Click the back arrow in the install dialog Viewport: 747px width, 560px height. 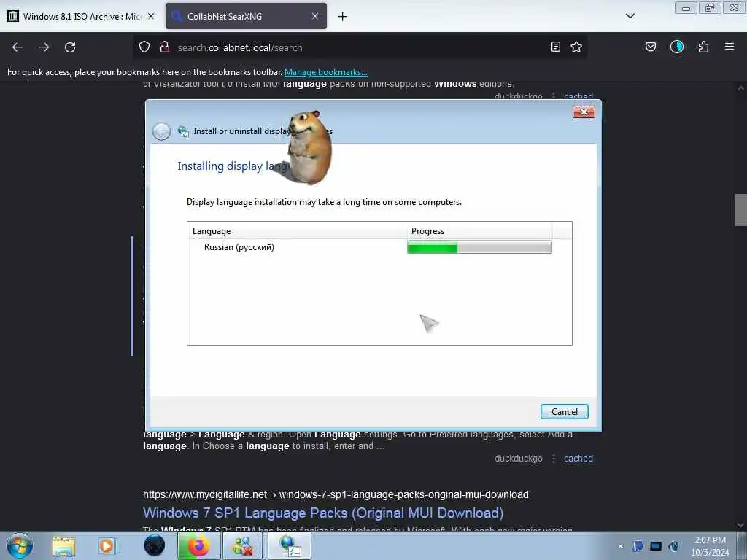click(161, 131)
